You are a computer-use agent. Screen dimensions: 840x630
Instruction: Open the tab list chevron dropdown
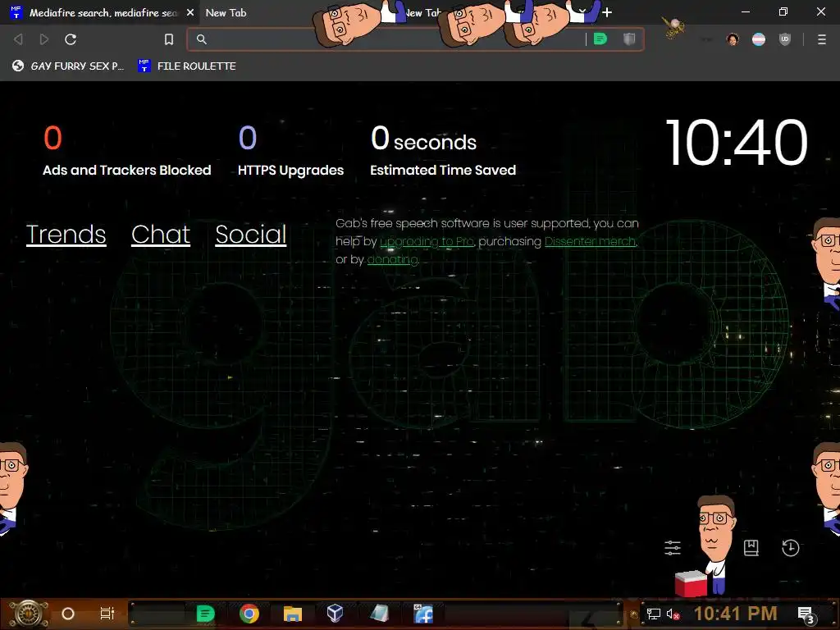tap(582, 11)
